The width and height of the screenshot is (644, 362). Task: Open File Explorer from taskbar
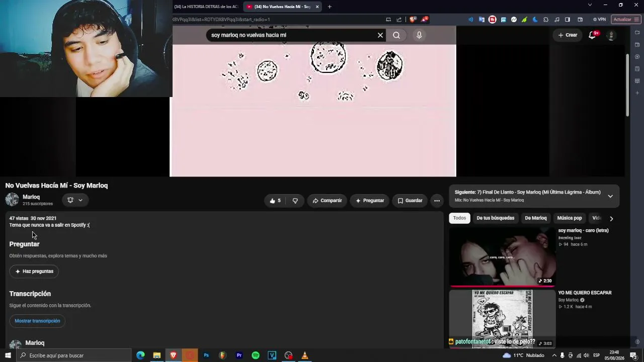point(157,355)
